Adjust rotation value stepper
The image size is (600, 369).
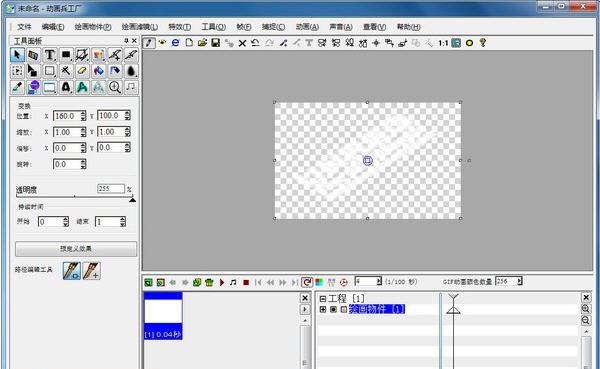(x=83, y=164)
